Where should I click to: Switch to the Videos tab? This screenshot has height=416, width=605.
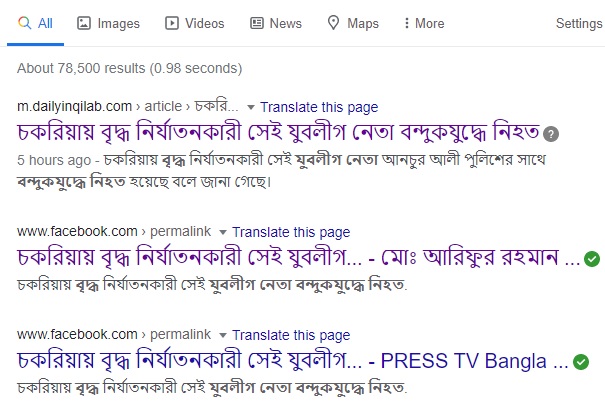click(194, 23)
